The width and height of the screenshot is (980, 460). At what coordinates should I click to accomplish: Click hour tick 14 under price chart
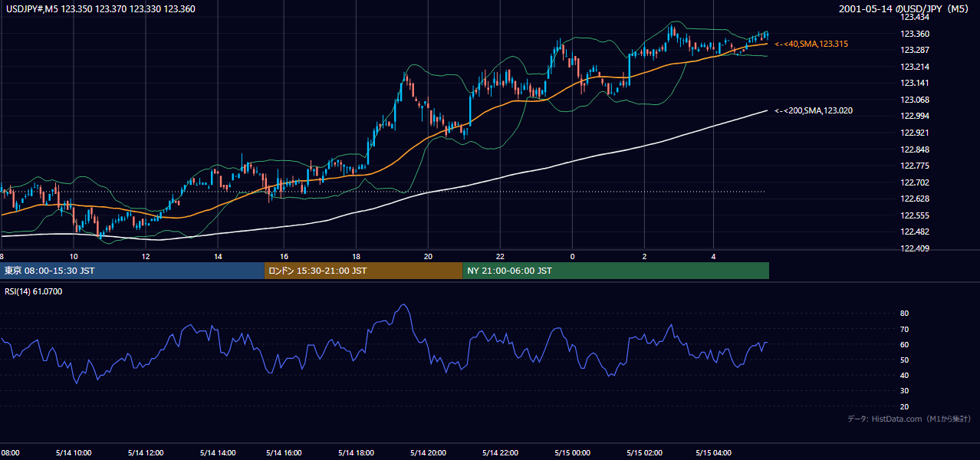pos(218,256)
